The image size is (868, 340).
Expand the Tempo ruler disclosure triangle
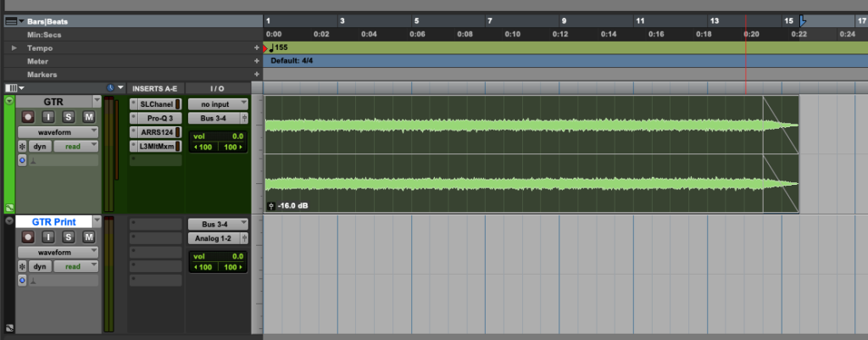(15, 48)
